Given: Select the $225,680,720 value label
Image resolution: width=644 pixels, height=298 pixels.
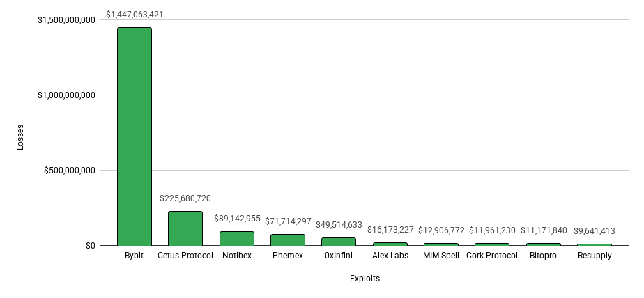Looking at the screenshot, I should pos(185,198).
